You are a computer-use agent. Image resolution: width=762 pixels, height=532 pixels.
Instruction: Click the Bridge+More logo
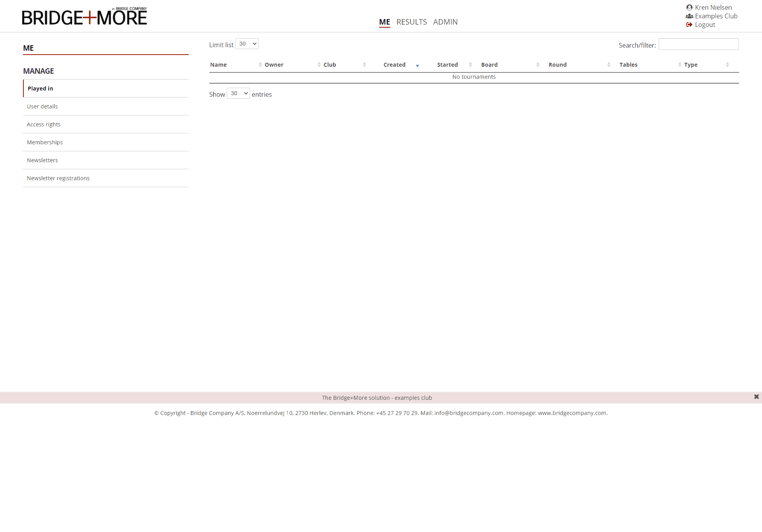point(84,17)
